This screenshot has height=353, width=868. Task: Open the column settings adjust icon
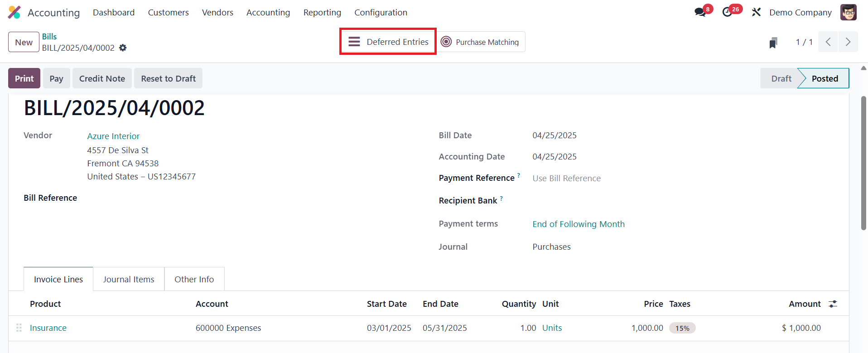(833, 304)
